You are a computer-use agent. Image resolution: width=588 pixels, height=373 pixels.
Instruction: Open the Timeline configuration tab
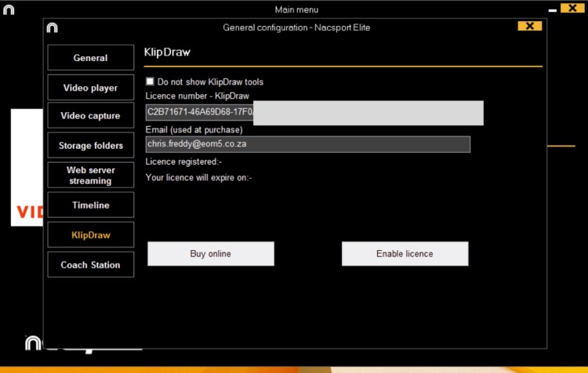90,205
